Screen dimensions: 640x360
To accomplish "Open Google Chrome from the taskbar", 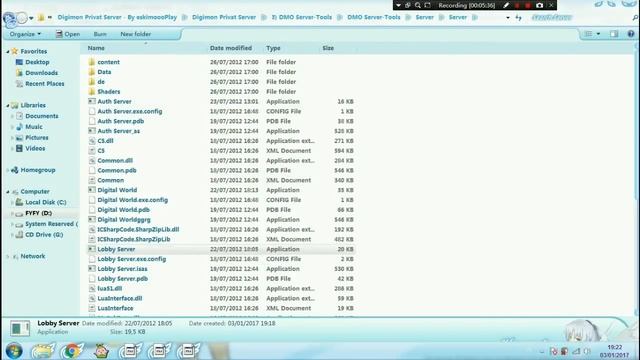I will 72,351.
